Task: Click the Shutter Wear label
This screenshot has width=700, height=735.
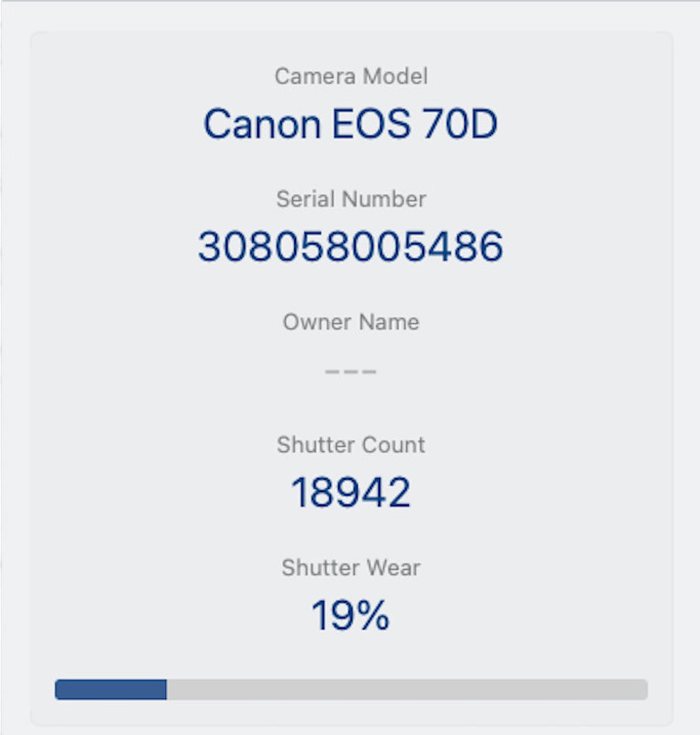Action: tap(351, 568)
